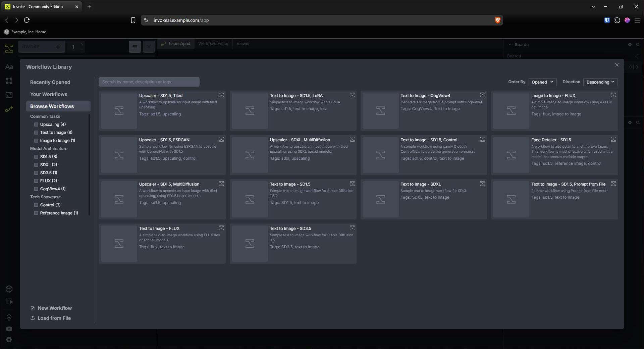Select Browse Workflows category
The width and height of the screenshot is (644, 349).
58,106
